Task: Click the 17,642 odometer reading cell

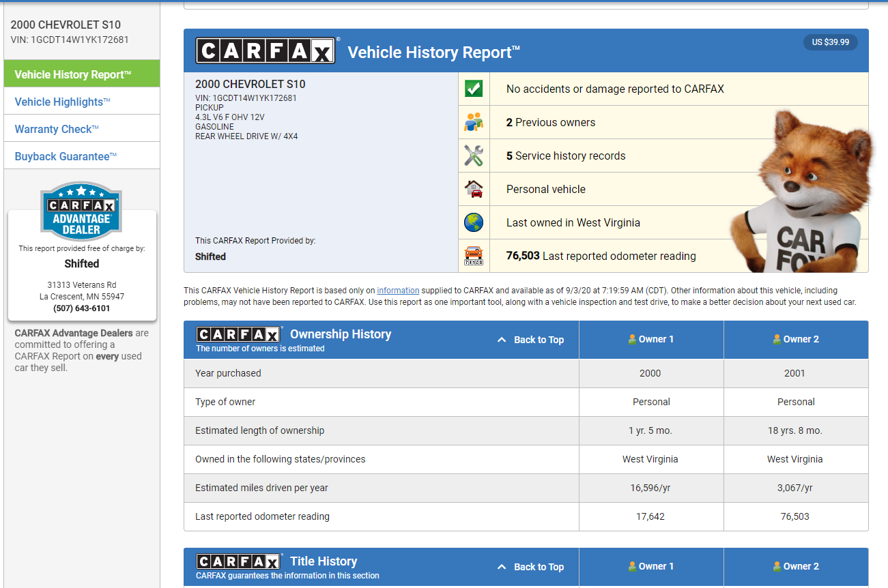Action: 650,516
